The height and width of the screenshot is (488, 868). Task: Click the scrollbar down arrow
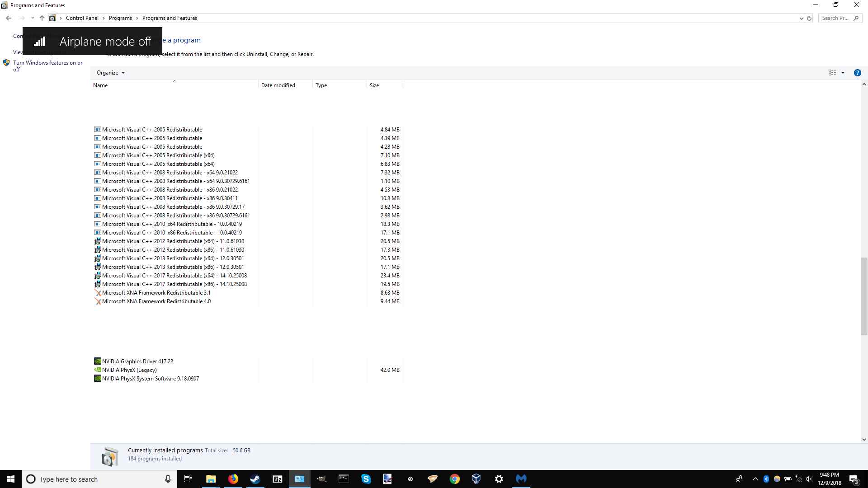pyautogui.click(x=864, y=439)
